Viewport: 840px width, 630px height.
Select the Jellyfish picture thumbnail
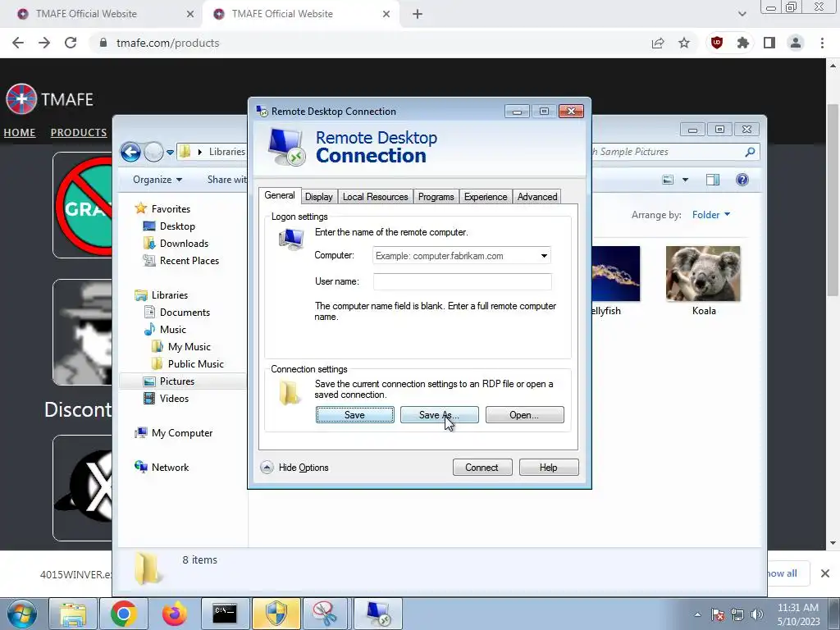tap(616, 274)
